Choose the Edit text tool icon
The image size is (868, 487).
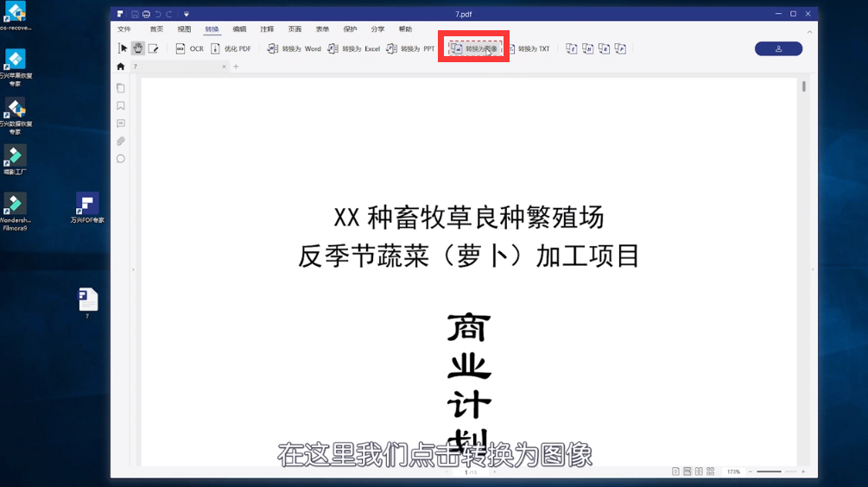click(154, 48)
